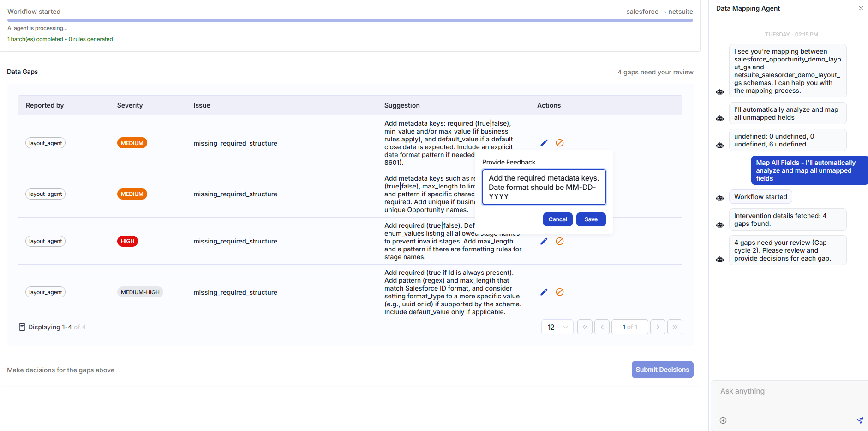Select the MEDIUM-HIGH severity badge
The image size is (868, 431).
pos(140,292)
